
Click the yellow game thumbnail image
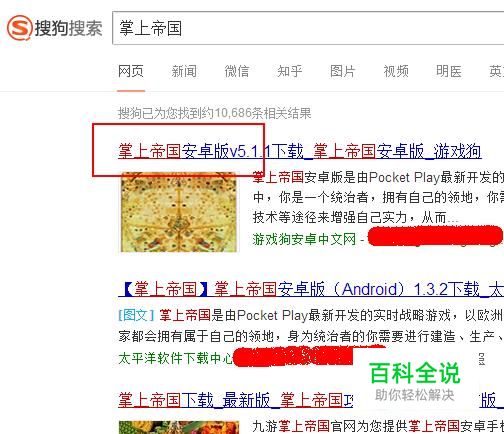tap(179, 212)
